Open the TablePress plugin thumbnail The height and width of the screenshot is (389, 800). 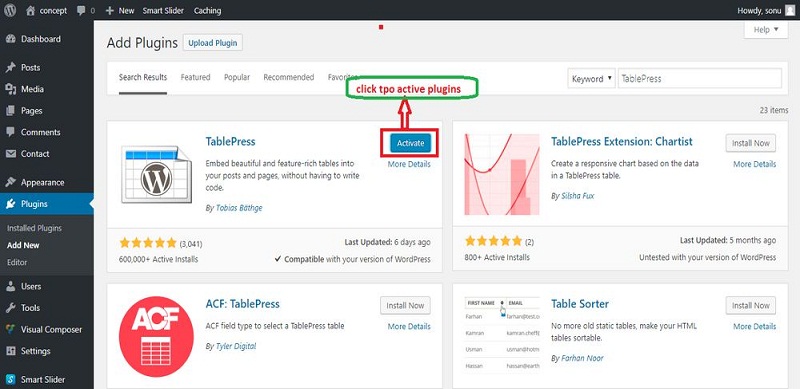[x=156, y=175]
